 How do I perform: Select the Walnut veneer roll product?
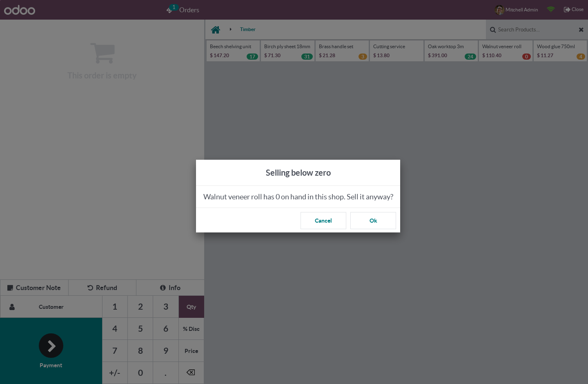(506, 51)
